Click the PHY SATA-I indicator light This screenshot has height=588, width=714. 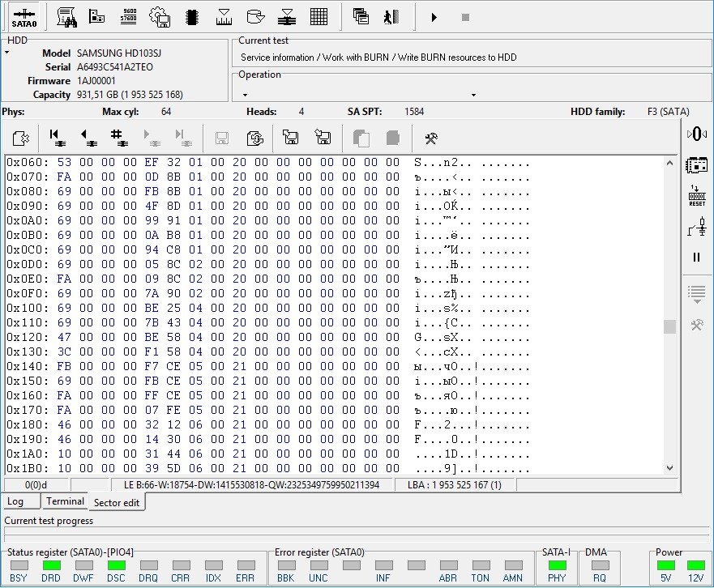[x=558, y=565]
